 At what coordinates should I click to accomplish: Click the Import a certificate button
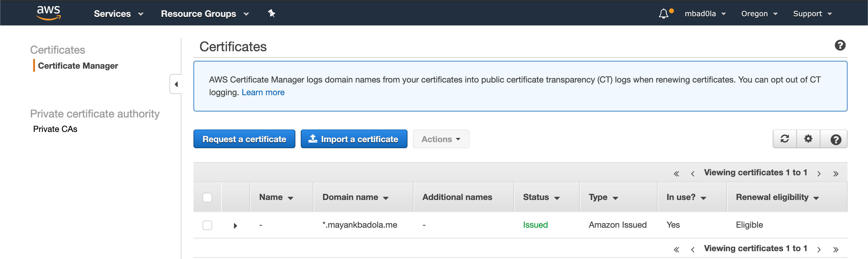pos(354,139)
